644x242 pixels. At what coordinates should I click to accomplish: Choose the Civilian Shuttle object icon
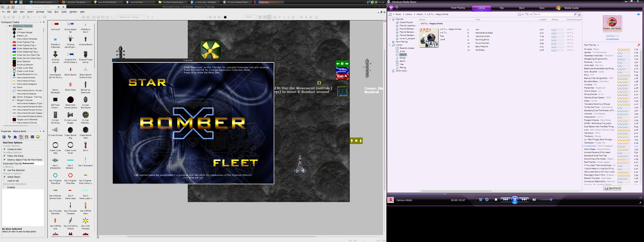(x=55, y=130)
